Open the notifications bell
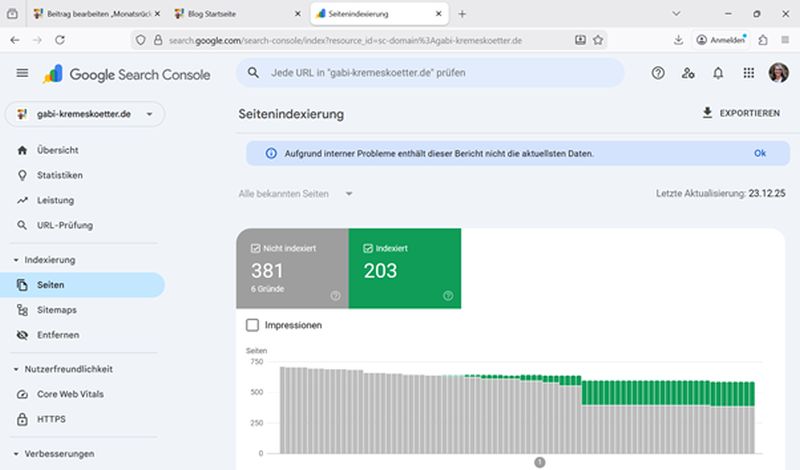This screenshot has width=800, height=470. (718, 73)
